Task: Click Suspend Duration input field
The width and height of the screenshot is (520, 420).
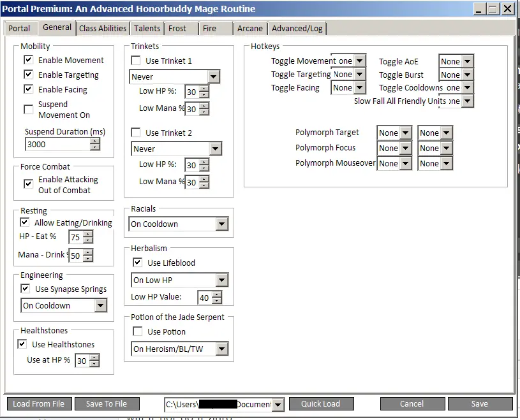Action: pos(57,145)
